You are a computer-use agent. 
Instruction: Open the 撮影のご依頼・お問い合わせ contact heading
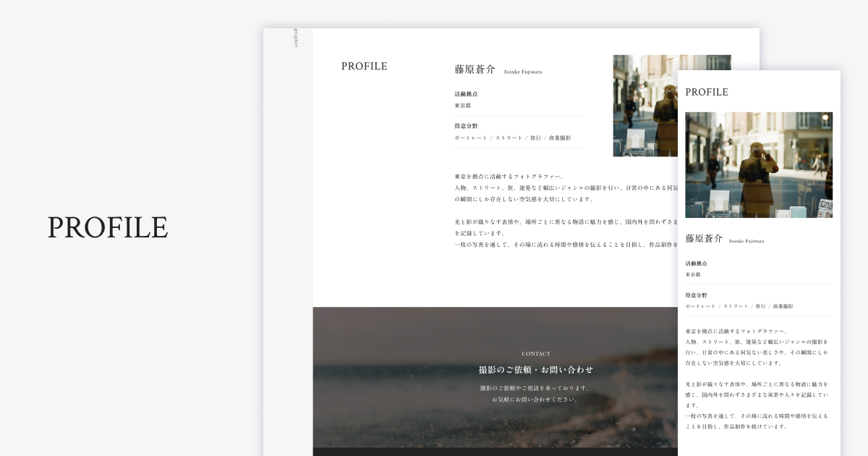(536, 370)
